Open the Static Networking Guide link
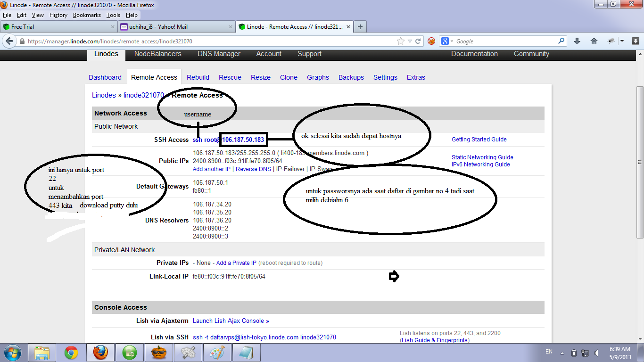This screenshot has width=644, height=362. (482, 157)
